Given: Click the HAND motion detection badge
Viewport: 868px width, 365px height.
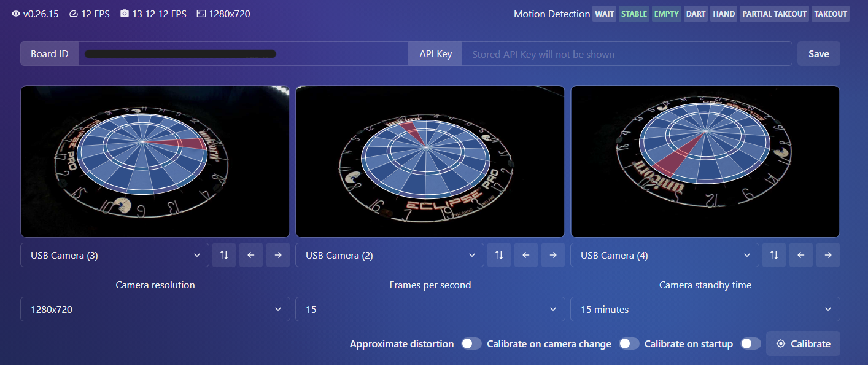Looking at the screenshot, I should [724, 14].
